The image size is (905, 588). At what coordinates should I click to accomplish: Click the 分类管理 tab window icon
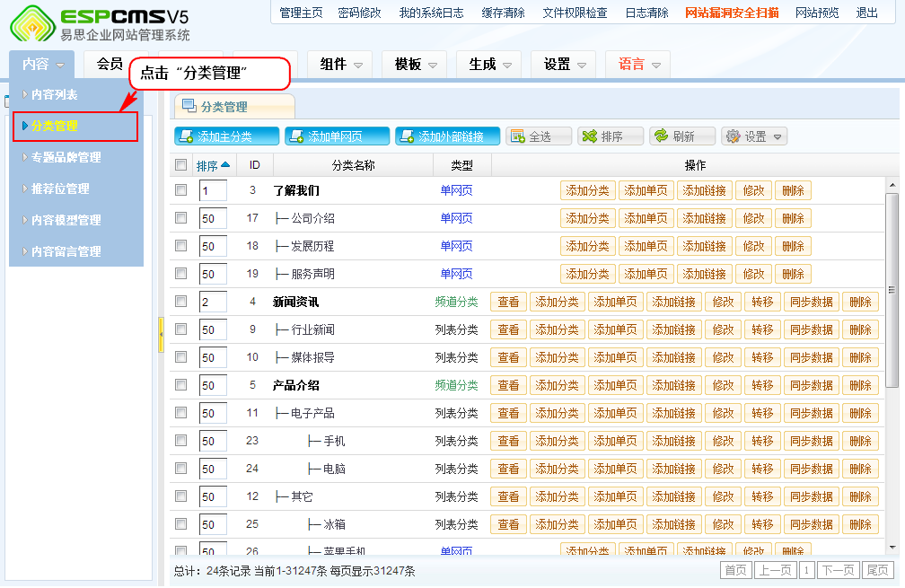point(189,106)
